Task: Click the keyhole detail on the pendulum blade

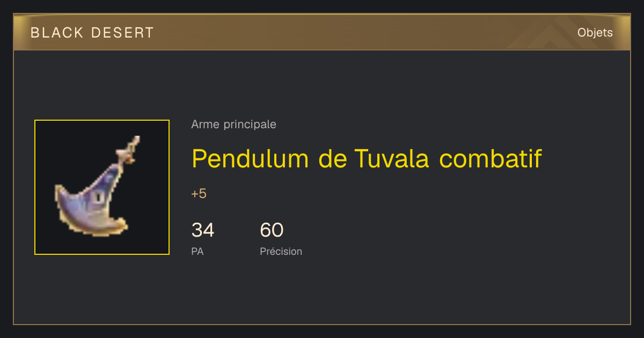Action: 99,197
